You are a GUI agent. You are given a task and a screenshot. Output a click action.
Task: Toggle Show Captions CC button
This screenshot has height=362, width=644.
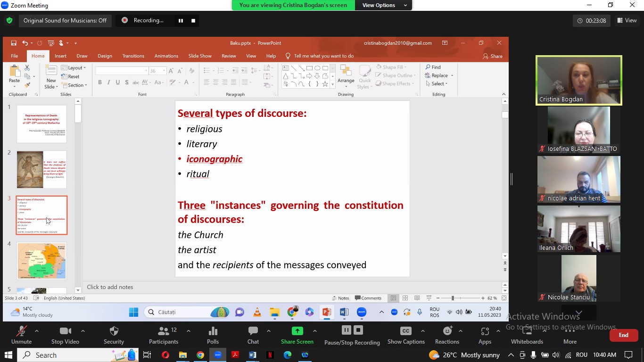pos(406,331)
